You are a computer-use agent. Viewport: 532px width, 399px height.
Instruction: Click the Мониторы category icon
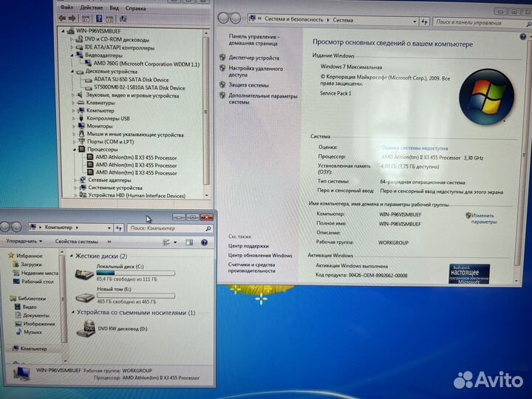pyautogui.click(x=81, y=126)
